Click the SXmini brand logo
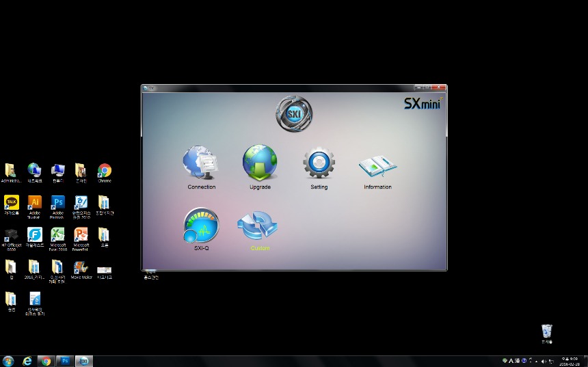 click(423, 103)
